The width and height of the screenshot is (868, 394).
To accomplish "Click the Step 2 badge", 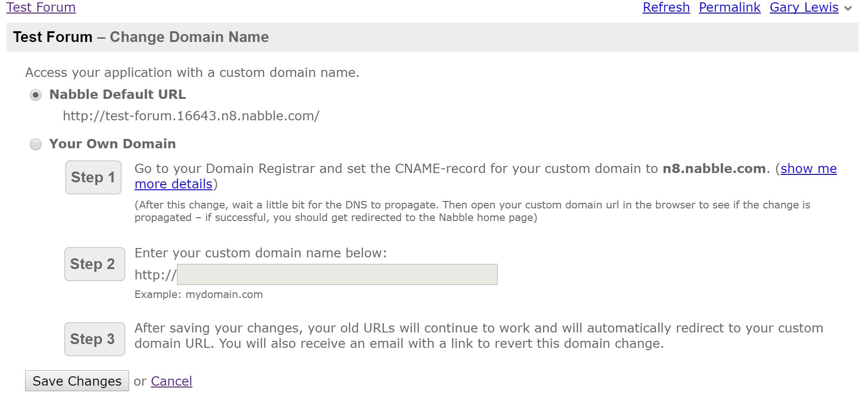I will click(95, 264).
